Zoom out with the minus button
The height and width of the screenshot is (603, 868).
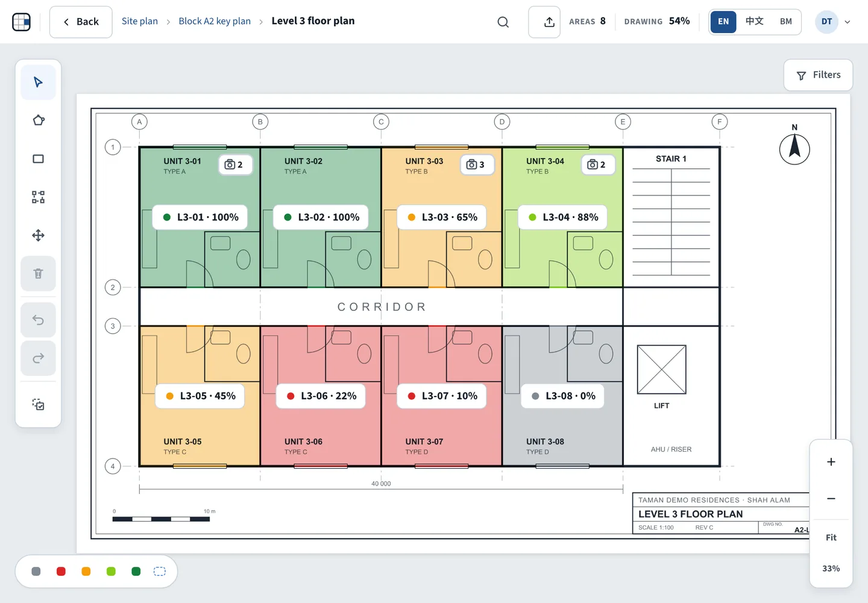pos(831,499)
